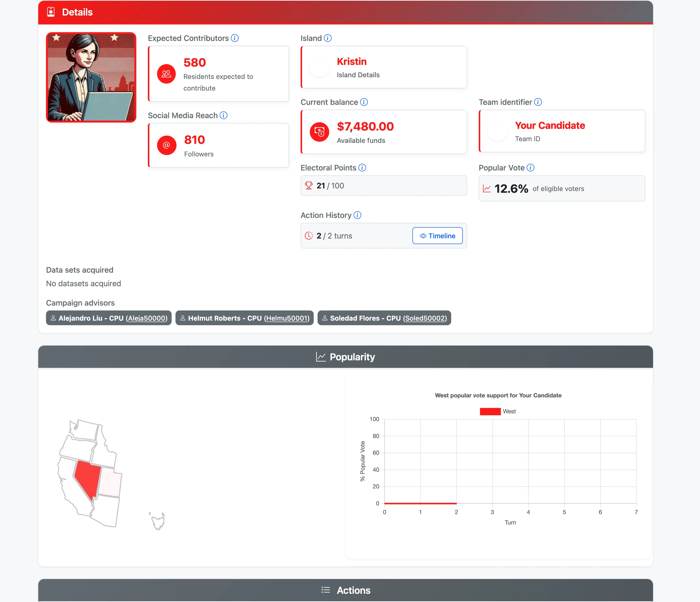Click the Popularity header chart icon

tap(321, 357)
